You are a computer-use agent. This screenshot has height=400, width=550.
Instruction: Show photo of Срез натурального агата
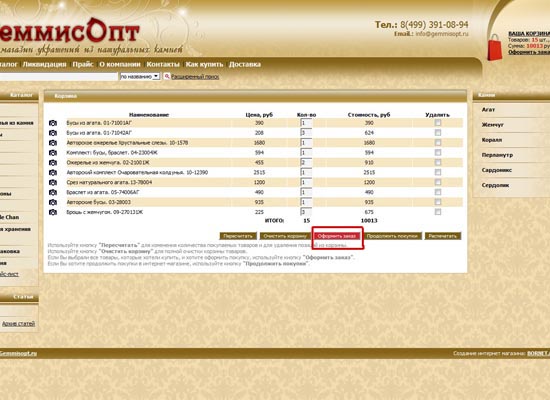53,182
